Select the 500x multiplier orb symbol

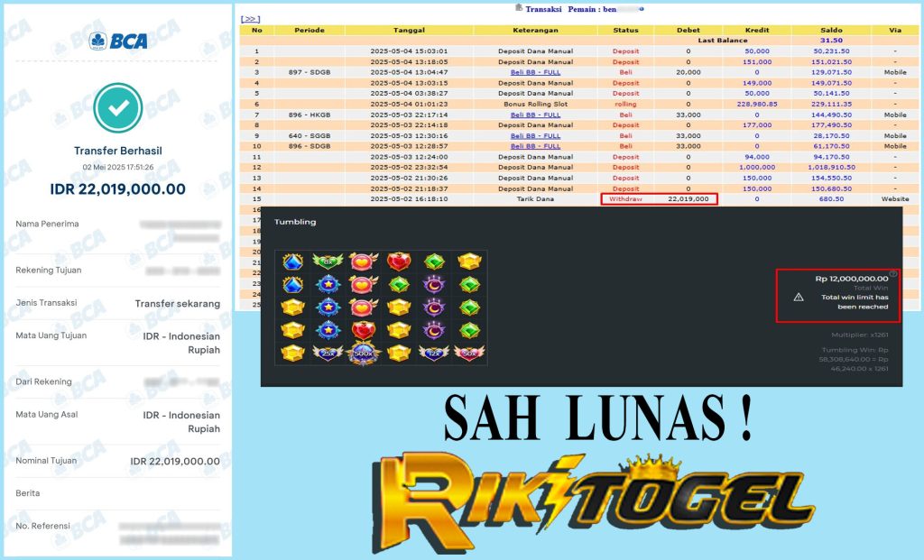[364, 353]
